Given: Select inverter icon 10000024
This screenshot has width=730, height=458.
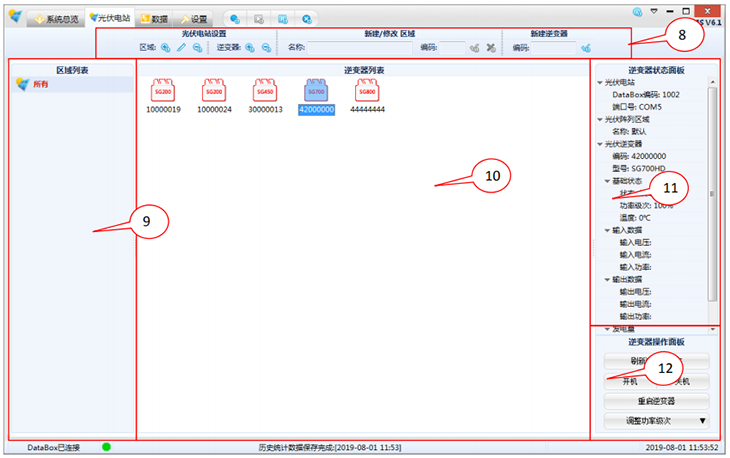Looking at the screenshot, I should [x=214, y=92].
